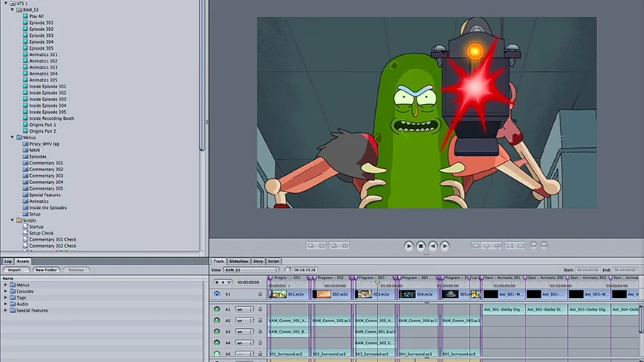644x362 pixels.
Task: Open the A1 language dropdown
Action: pos(245,309)
